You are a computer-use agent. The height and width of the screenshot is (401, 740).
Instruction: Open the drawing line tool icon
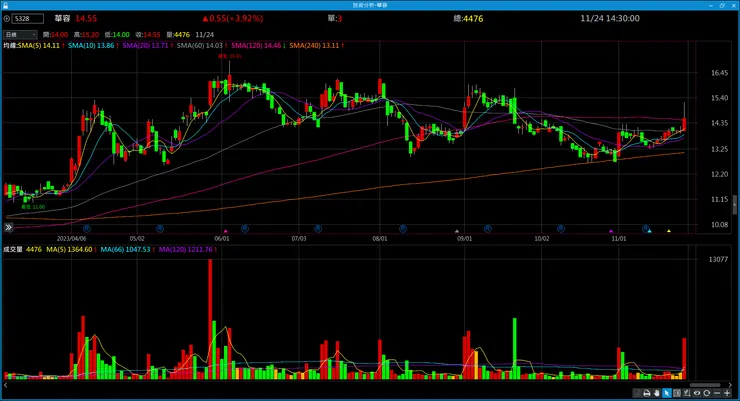687,393
